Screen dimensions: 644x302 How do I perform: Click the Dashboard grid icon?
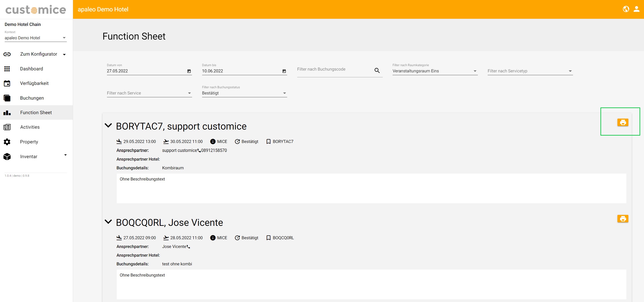pos(7,69)
